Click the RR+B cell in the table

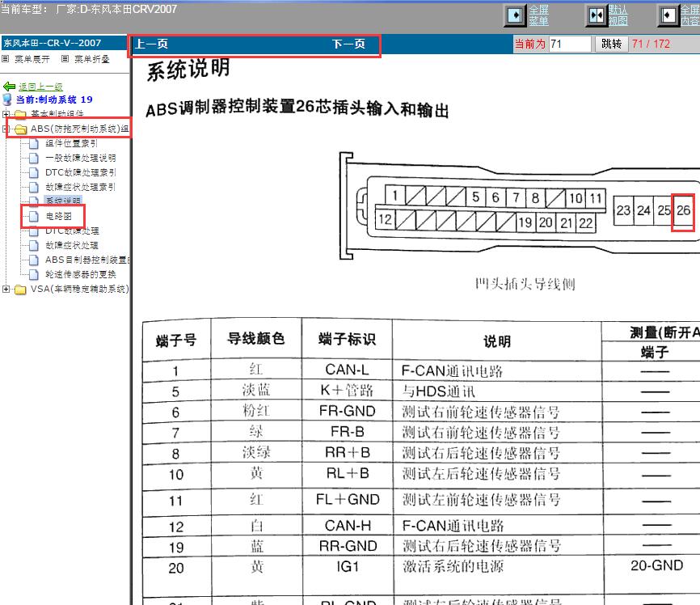tap(347, 453)
